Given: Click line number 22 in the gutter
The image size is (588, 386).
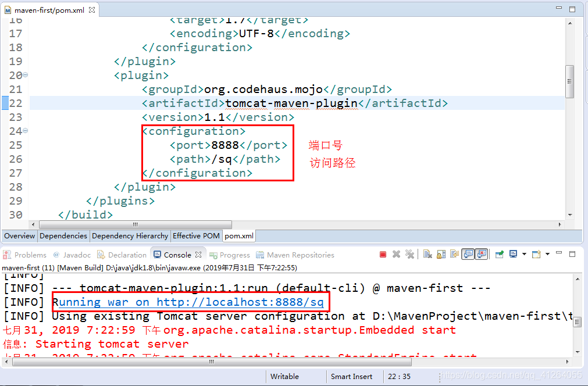Looking at the screenshot, I should [16, 103].
